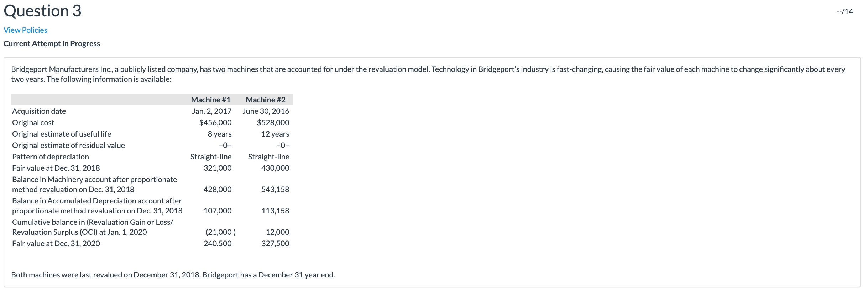Image resolution: width=868 pixels, height=296 pixels.
Task: Select the 8 years useful life cell
Action: 219,134
